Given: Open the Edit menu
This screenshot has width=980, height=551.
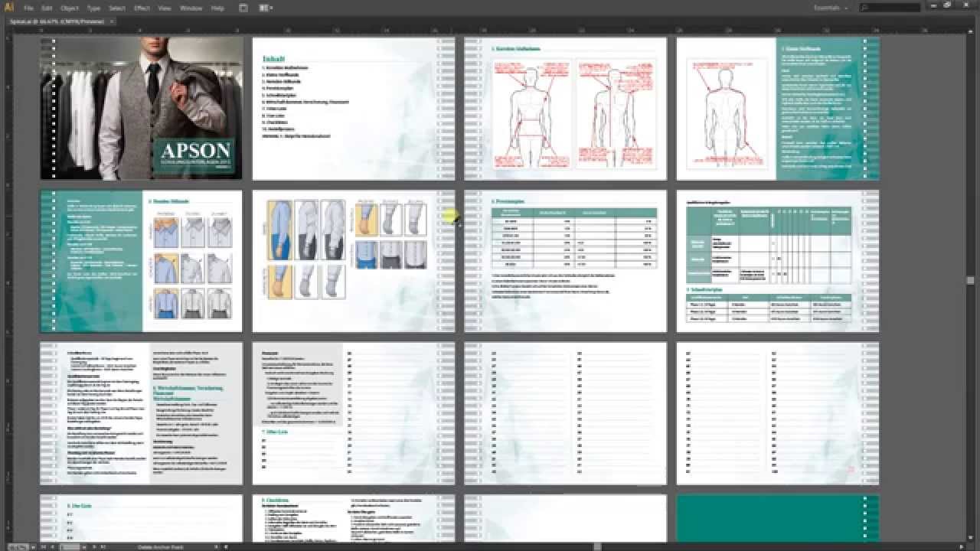Looking at the screenshot, I should (47, 8).
